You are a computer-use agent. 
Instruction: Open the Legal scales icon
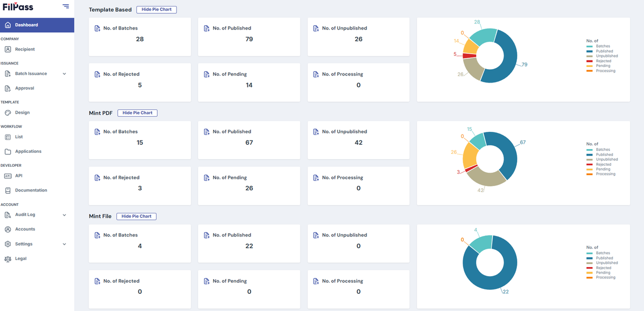pyautogui.click(x=8, y=258)
